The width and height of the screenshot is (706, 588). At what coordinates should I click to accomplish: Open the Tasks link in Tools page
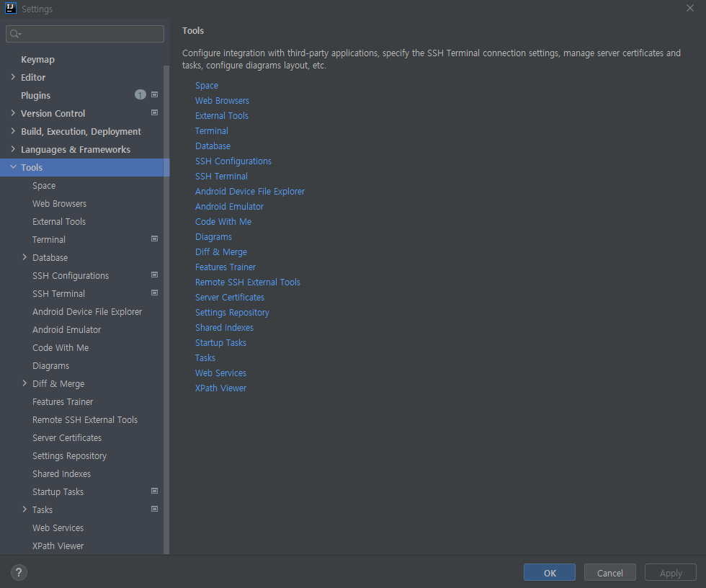[205, 358]
